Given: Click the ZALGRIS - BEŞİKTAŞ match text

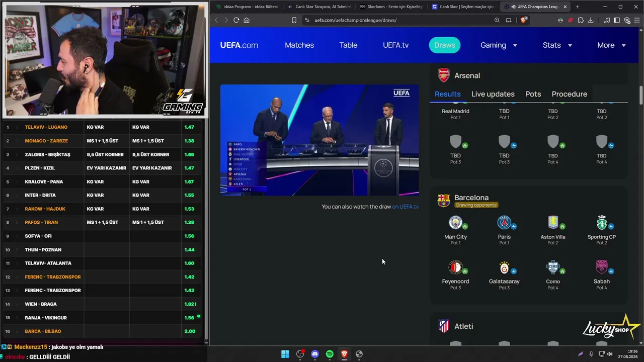Looking at the screenshot, I should 48,154.
